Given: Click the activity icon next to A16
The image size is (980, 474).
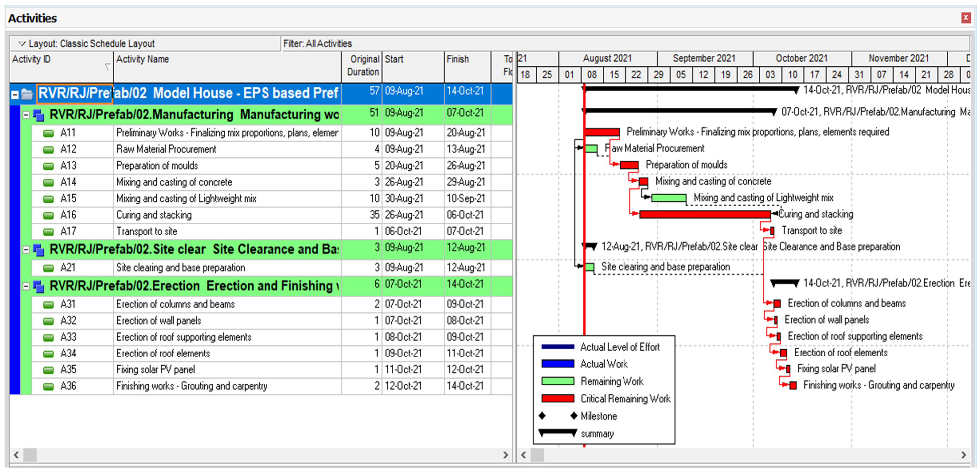Looking at the screenshot, I should [48, 216].
